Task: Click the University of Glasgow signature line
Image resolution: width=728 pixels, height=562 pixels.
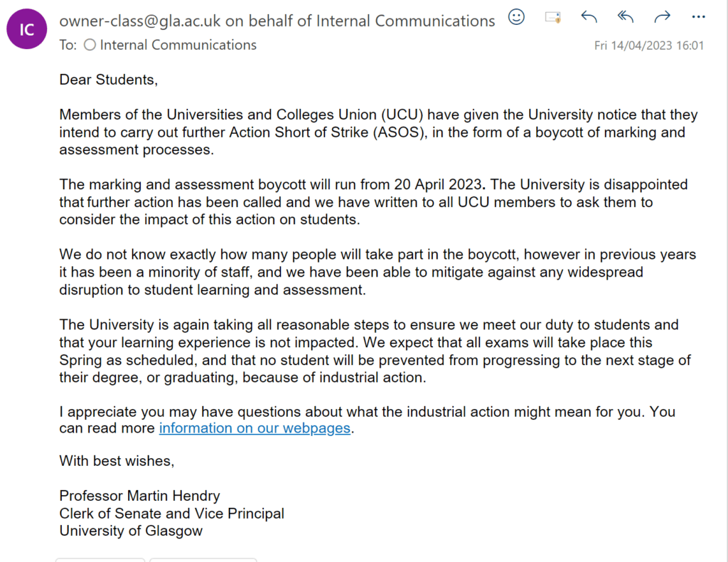Action: click(x=131, y=531)
